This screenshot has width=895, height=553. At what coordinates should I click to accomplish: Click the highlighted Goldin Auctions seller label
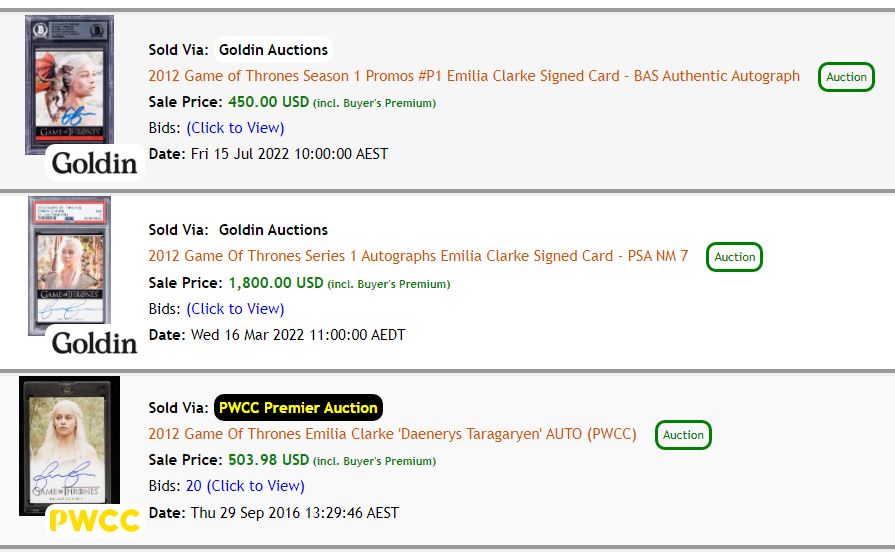coord(273,50)
